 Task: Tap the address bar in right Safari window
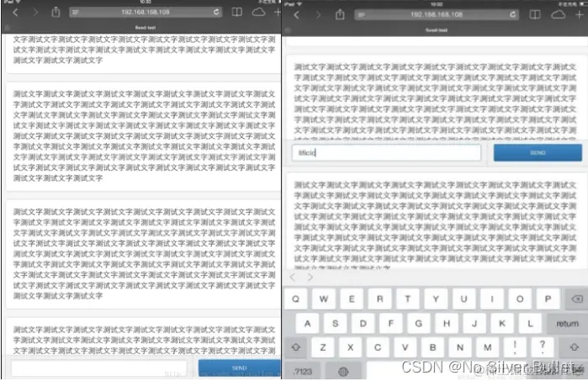pos(437,14)
